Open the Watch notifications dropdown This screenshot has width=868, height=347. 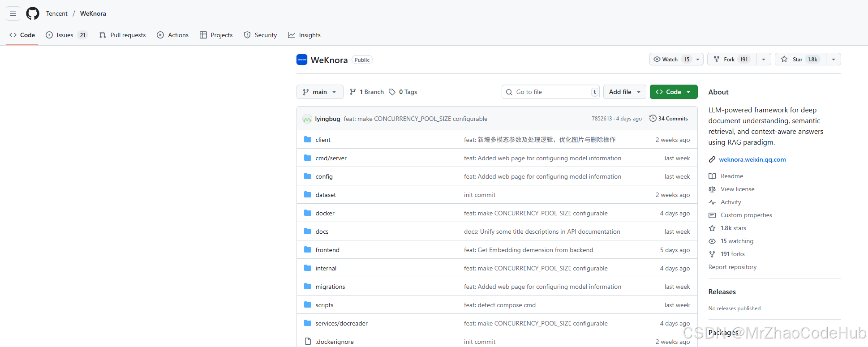(676, 59)
